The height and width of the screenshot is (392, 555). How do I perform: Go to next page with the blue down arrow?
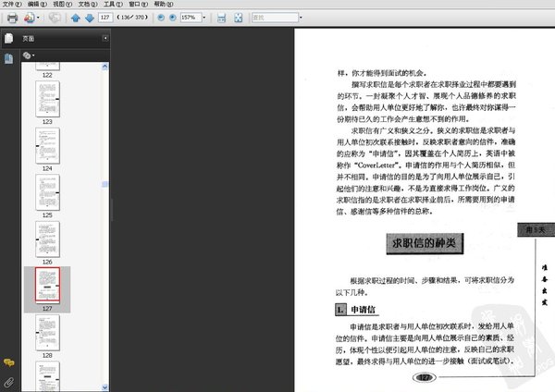(x=90, y=18)
